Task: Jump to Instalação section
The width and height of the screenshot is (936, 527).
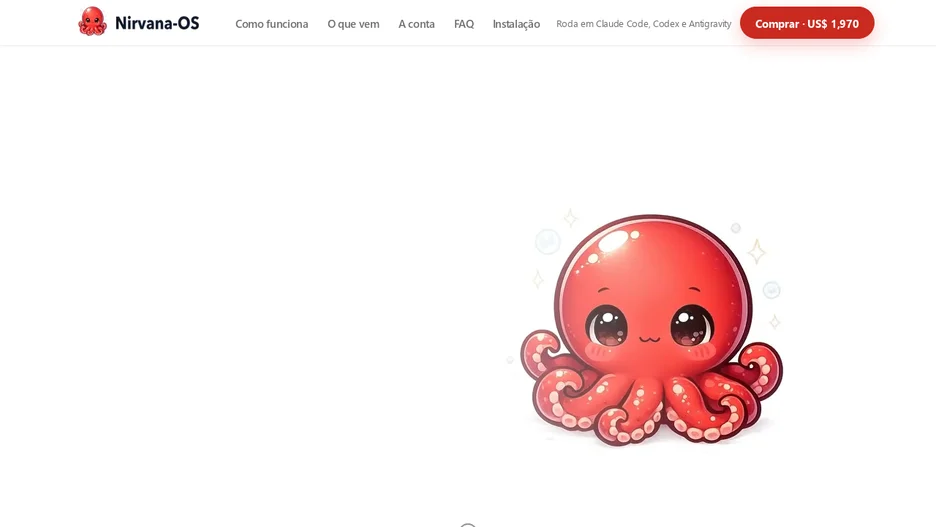Action: [x=516, y=24]
